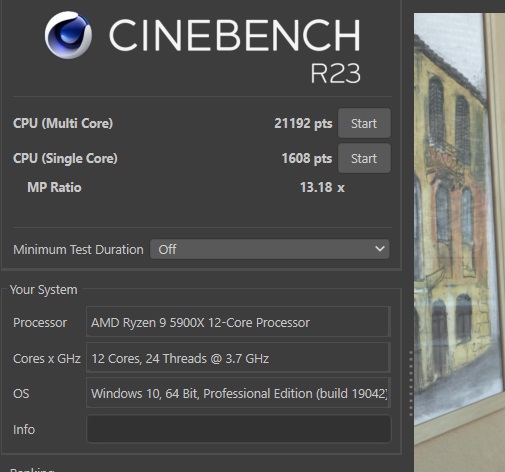
Task: Click the MP Ratio label
Action: (54, 187)
